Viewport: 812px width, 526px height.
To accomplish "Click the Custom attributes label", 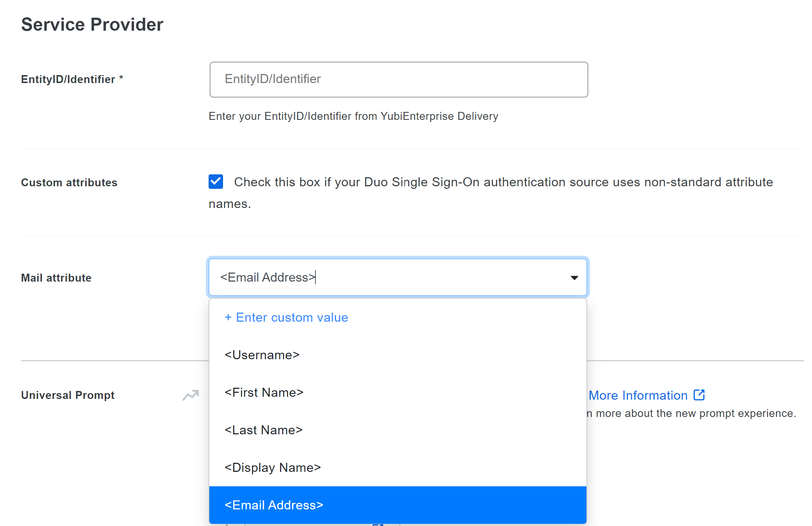I will [x=69, y=182].
